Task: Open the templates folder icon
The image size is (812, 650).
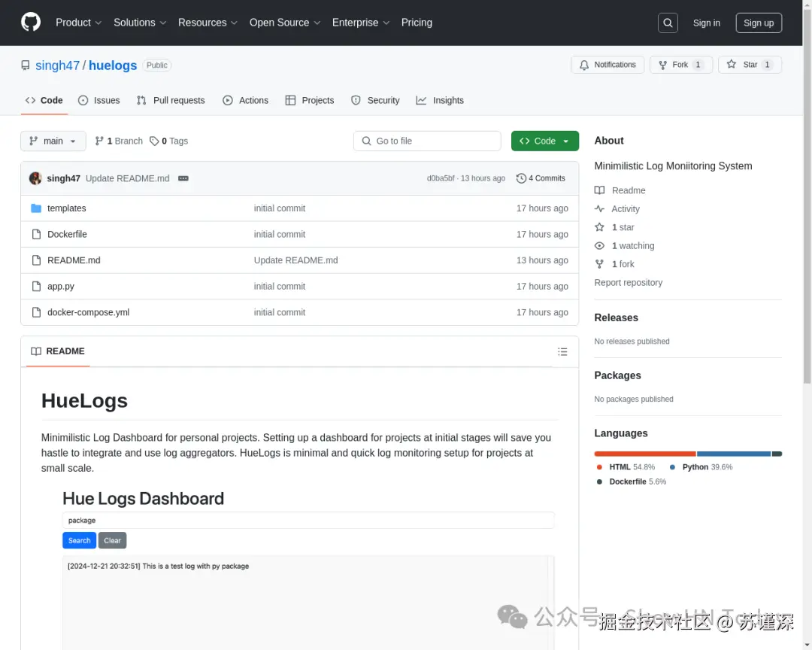Action: [36, 208]
